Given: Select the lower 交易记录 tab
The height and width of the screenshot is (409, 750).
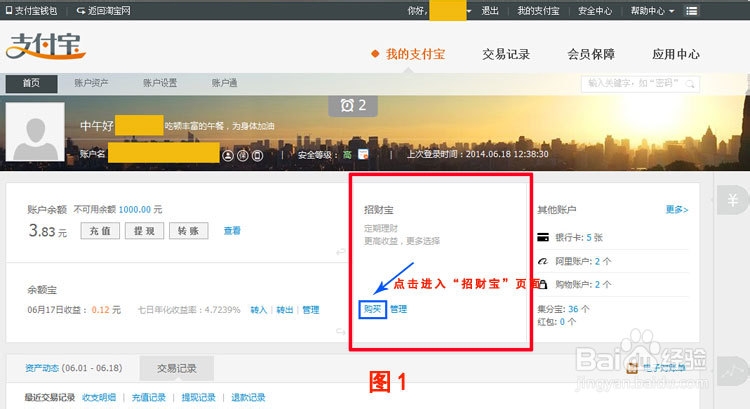Looking at the screenshot, I should pos(177,368).
